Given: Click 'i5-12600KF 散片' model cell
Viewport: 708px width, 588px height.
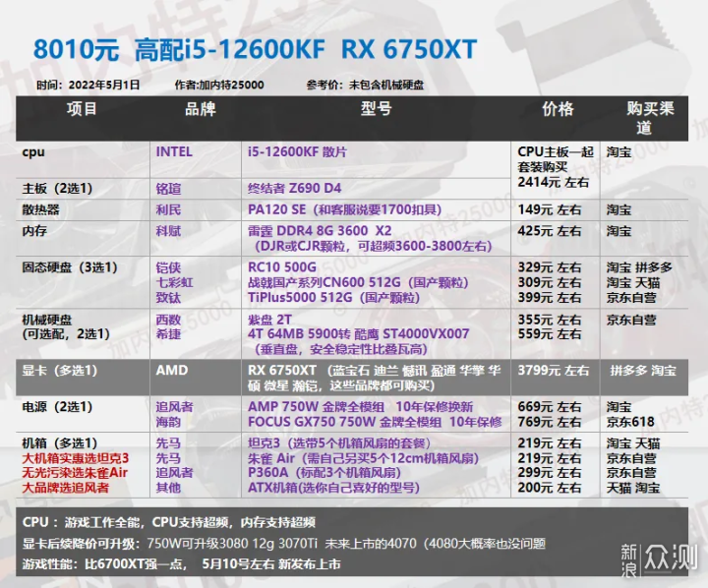Looking at the screenshot, I should [x=297, y=151].
